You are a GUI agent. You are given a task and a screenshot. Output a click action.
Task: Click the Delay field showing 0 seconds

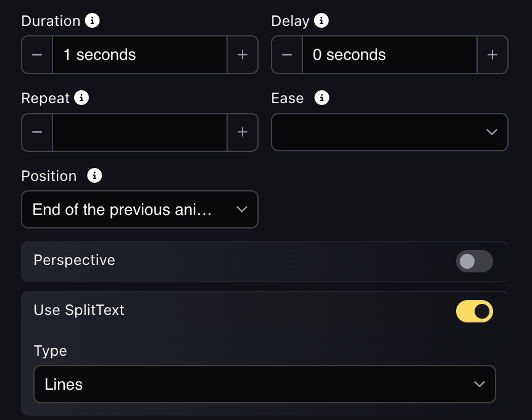coord(389,55)
